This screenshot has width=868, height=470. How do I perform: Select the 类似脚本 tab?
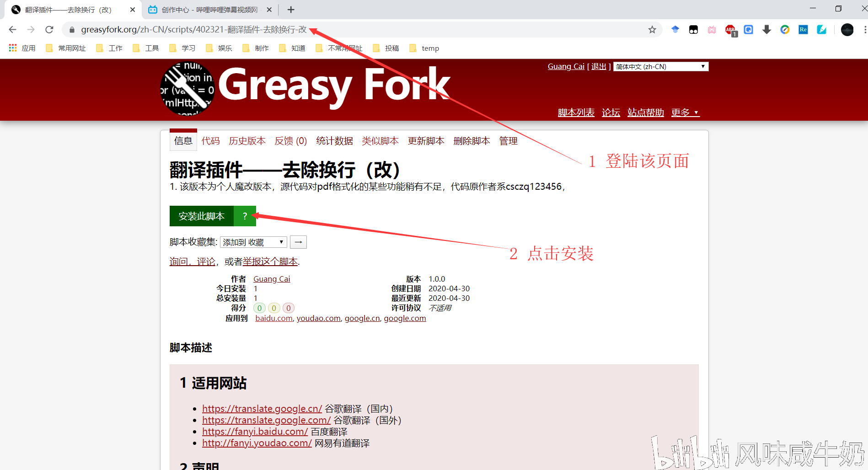click(380, 141)
